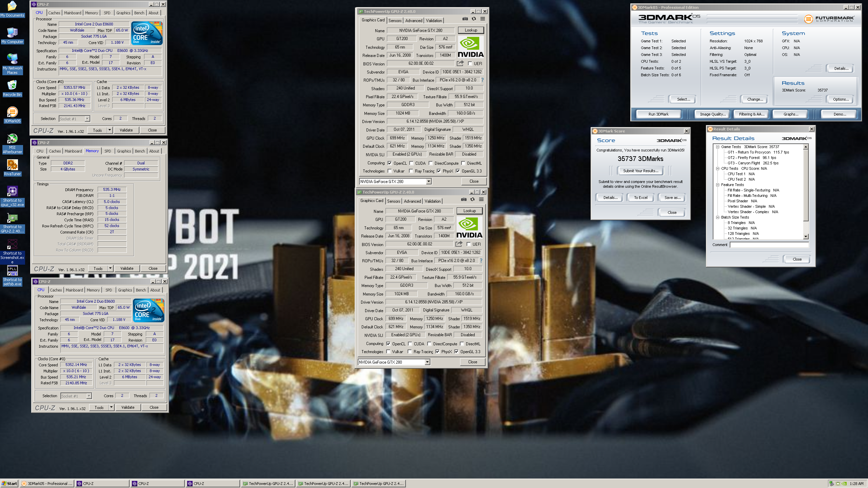Toggle Vulkan checkbox in upper GPU-Z window
868x488 pixels.
click(x=390, y=171)
